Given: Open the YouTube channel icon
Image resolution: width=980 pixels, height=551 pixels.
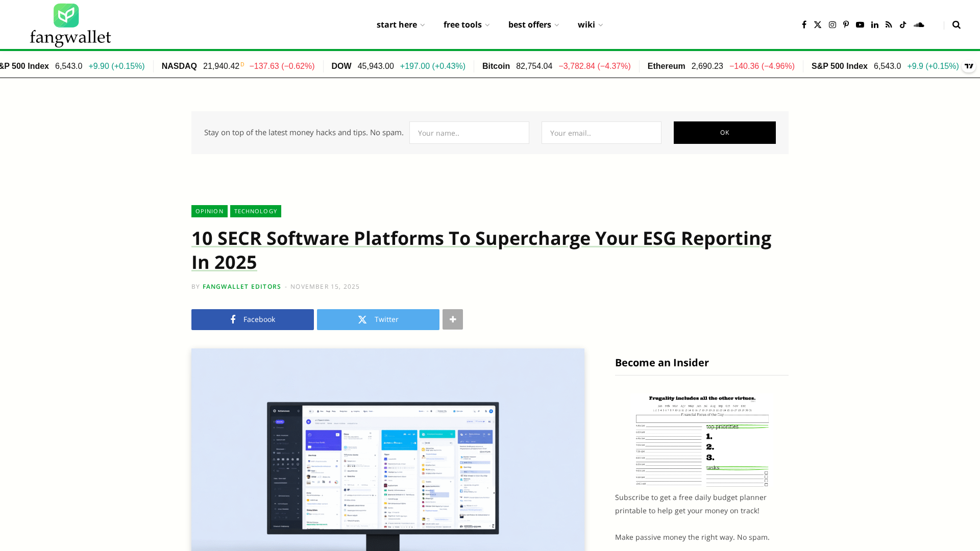Looking at the screenshot, I should click(860, 24).
